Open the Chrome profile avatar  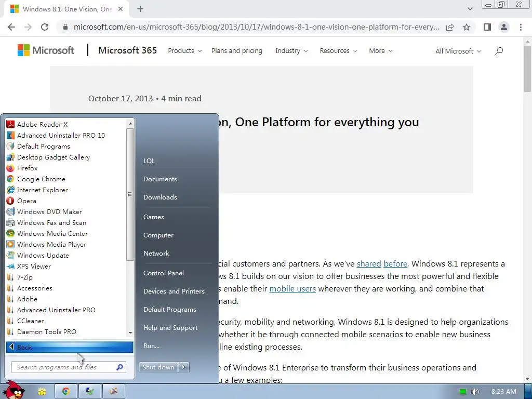tap(504, 27)
